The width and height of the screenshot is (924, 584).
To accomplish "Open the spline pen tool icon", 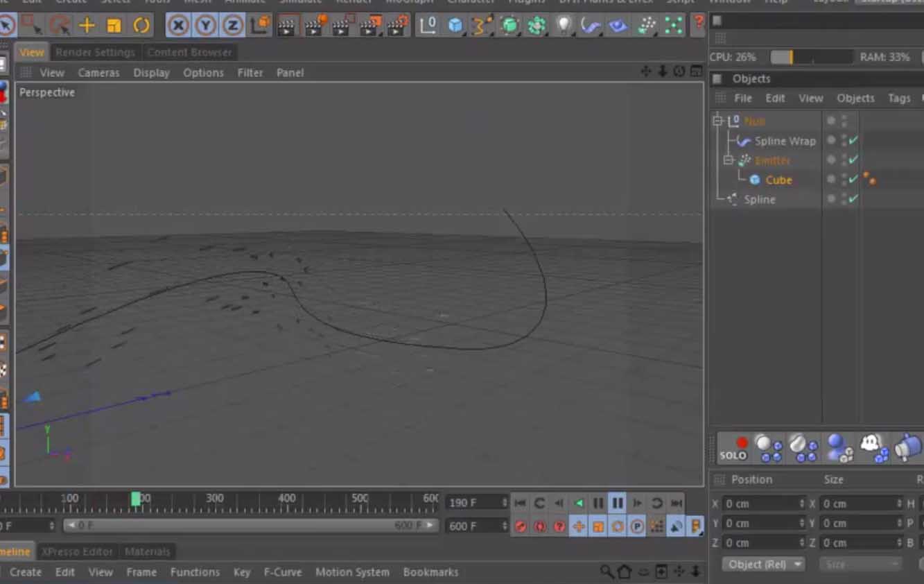I will pyautogui.click(x=482, y=26).
